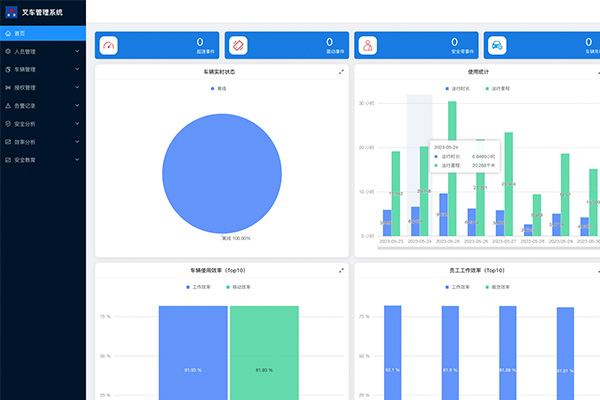The height and width of the screenshot is (400, 600).
Task: Expand the 安全教育 submenu chevron
Action: (x=77, y=160)
